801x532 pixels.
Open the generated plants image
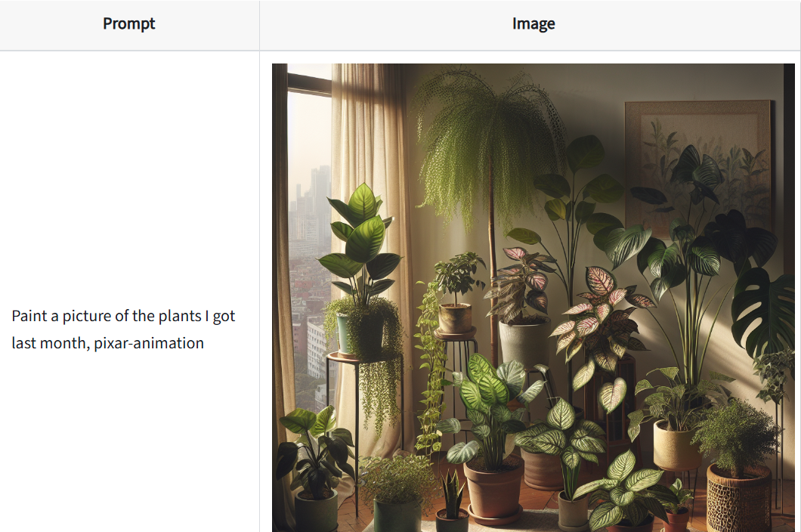click(x=533, y=298)
